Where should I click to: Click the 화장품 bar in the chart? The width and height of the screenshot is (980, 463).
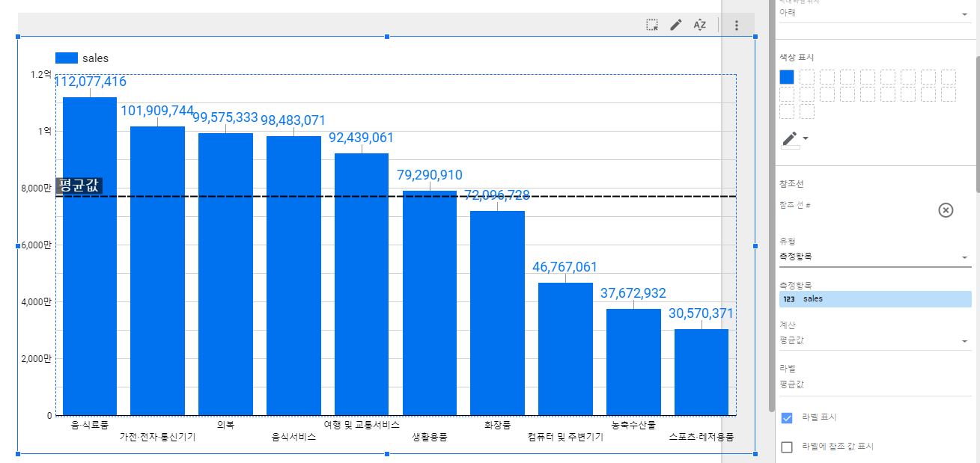tap(497, 313)
